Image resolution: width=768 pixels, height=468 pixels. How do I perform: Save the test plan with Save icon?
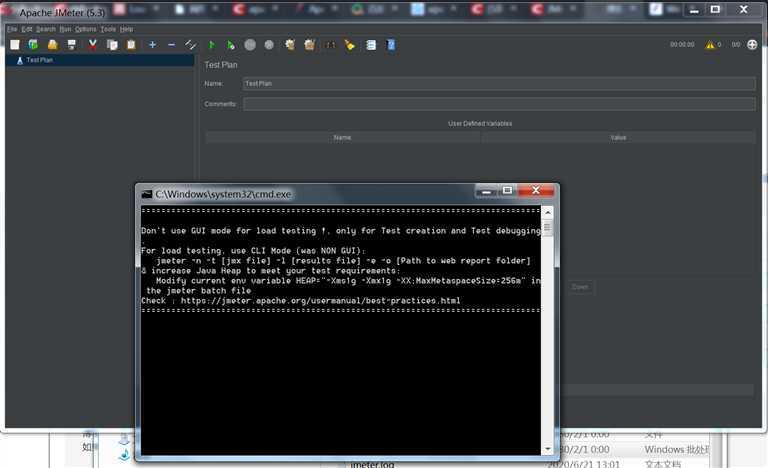(72, 45)
